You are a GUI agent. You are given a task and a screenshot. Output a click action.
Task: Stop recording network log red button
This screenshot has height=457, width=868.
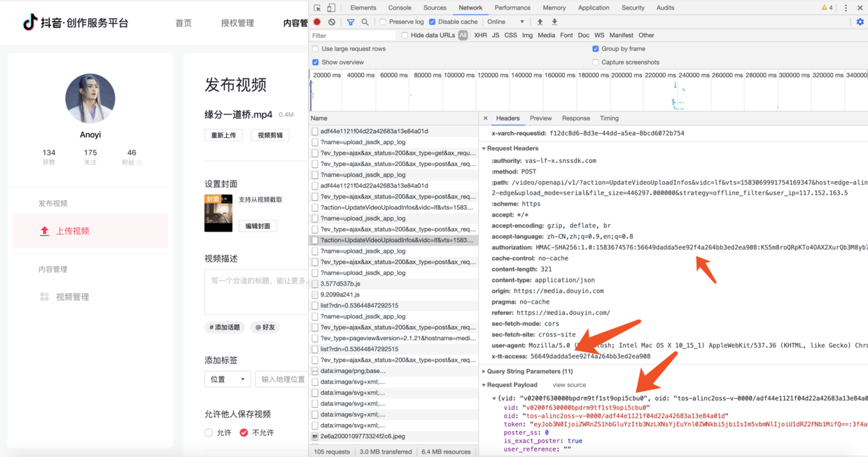coord(317,22)
